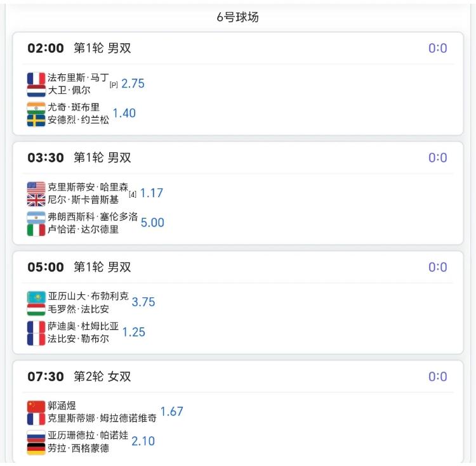476x466 pixels.
Task: Click the Kazakhstan flag beside 亚历山大·布勃利克
Action: (36, 297)
